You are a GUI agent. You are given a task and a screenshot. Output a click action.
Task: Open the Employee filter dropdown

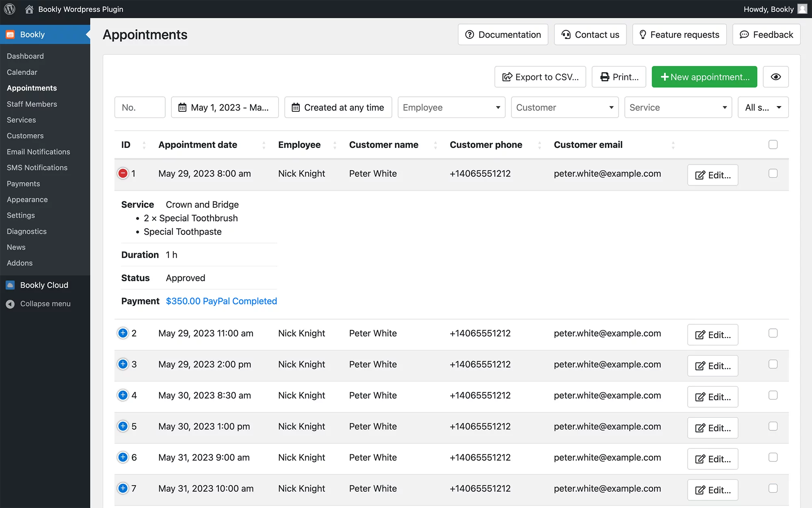click(451, 107)
